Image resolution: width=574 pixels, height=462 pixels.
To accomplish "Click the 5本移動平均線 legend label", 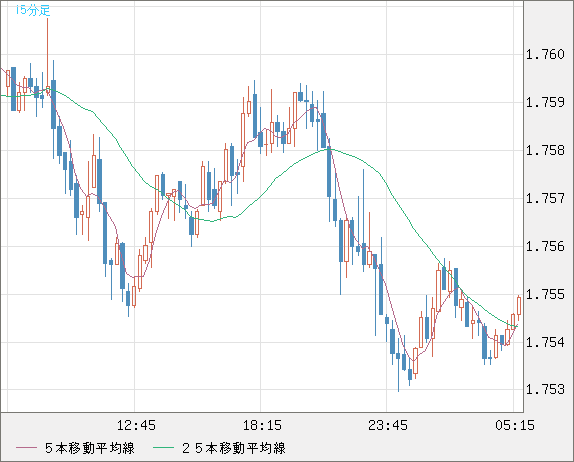I will click(90, 448).
